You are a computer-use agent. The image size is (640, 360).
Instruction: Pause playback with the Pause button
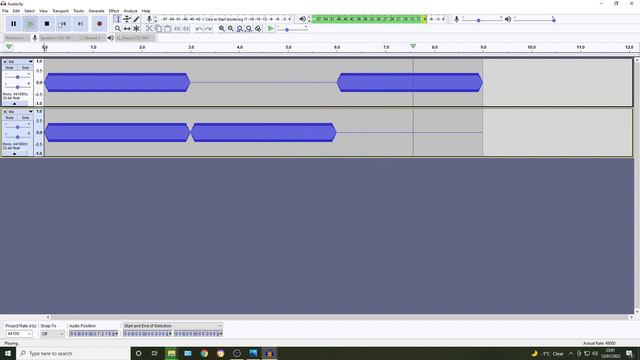[13, 24]
